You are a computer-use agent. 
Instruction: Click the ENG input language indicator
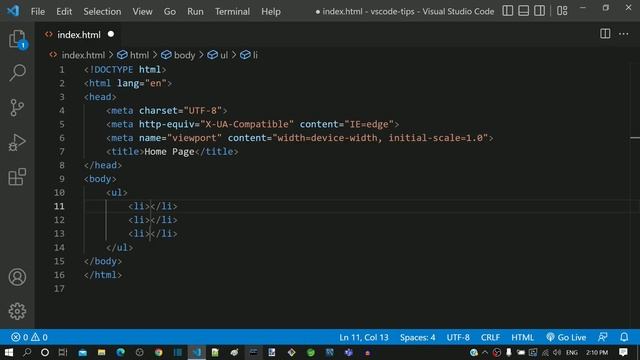[572, 352]
